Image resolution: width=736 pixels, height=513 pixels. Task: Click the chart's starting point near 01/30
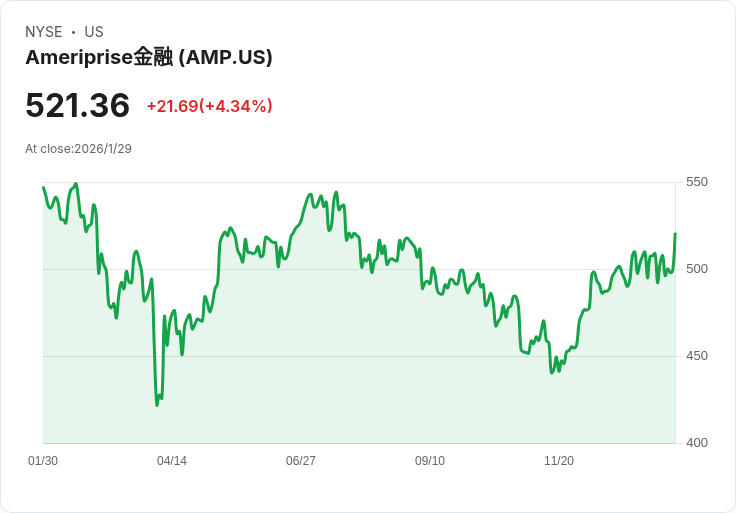pyautogui.click(x=44, y=187)
